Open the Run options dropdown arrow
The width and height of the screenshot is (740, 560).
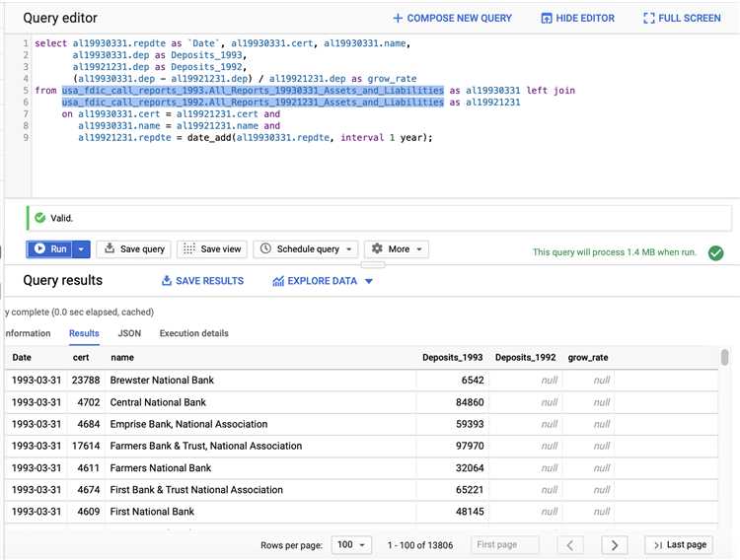[x=81, y=248]
